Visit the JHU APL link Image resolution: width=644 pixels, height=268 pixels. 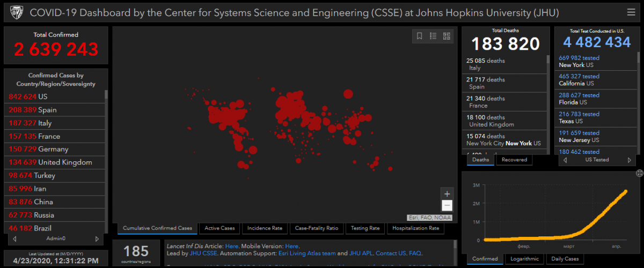(x=361, y=253)
